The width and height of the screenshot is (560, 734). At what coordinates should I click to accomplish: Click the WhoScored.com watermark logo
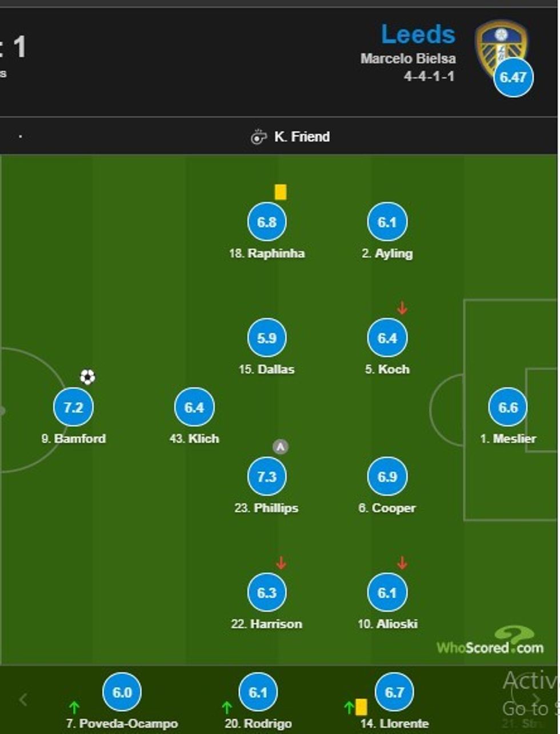pyautogui.click(x=490, y=641)
